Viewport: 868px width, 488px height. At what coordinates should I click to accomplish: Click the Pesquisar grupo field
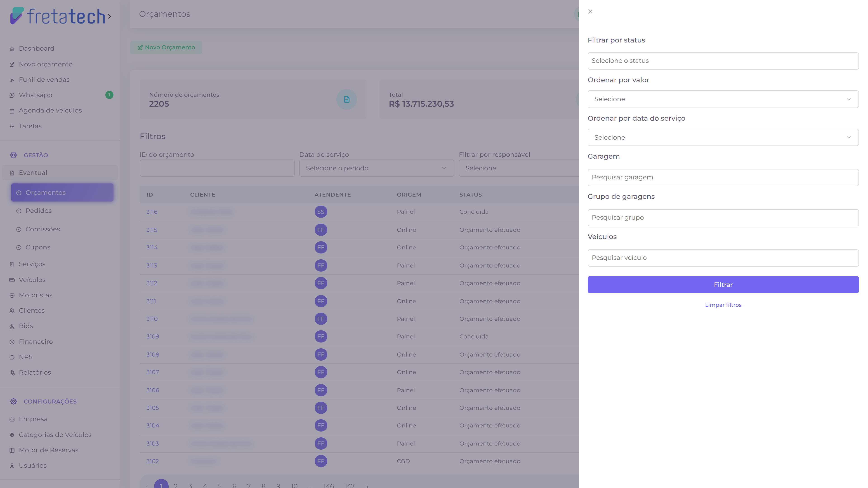[723, 218]
